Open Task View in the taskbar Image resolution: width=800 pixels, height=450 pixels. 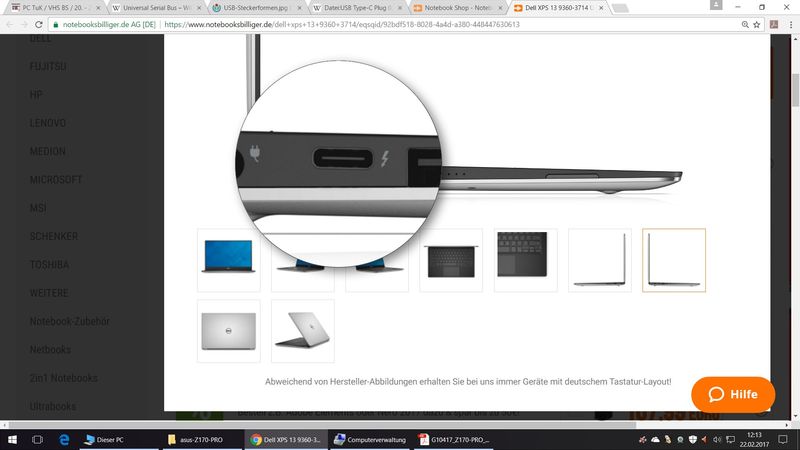point(37,439)
